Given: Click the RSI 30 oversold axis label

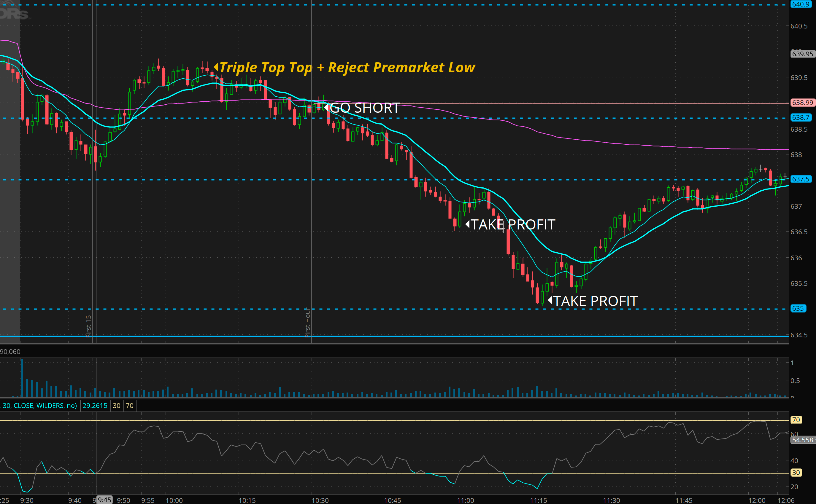Looking at the screenshot, I should 796,472.
